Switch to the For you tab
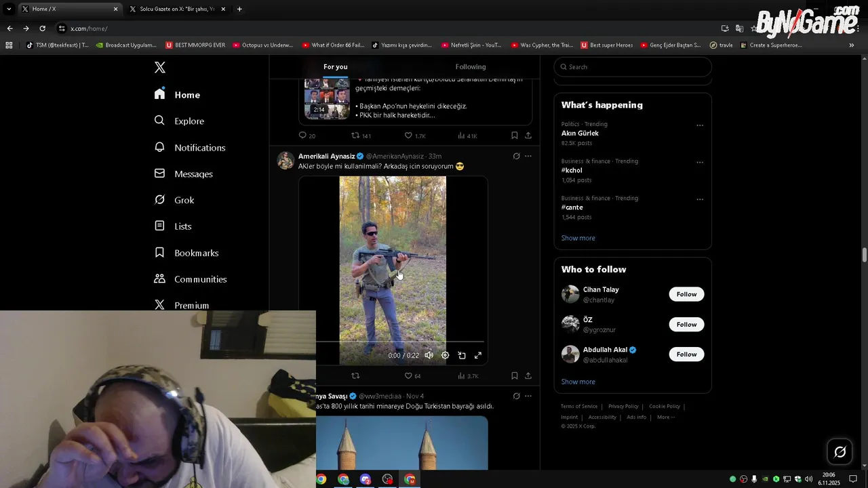Image resolution: width=868 pixels, height=488 pixels. [335, 66]
